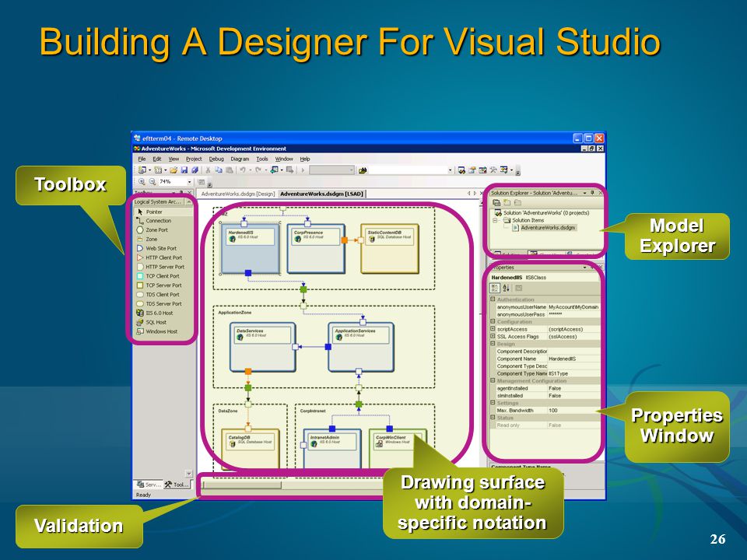This screenshot has width=747, height=560.
Task: Select the DataServices component box
Action: (262, 347)
